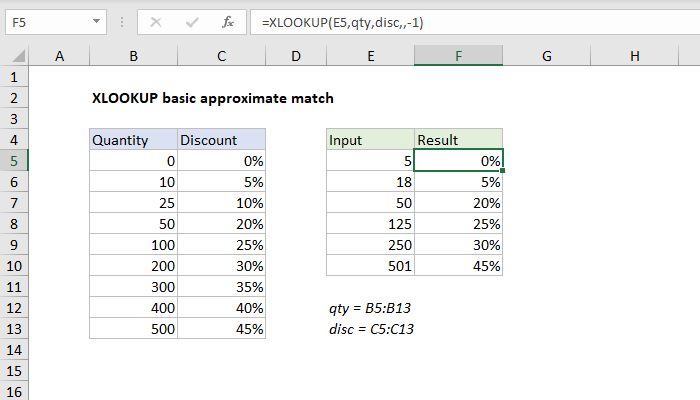Click the Cancel (X) formula bar icon

(x=156, y=22)
